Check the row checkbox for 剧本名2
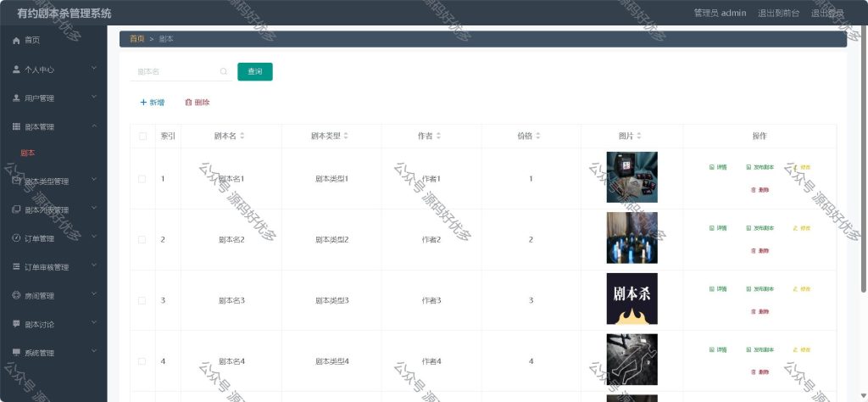This screenshot has width=868, height=402. click(x=142, y=240)
